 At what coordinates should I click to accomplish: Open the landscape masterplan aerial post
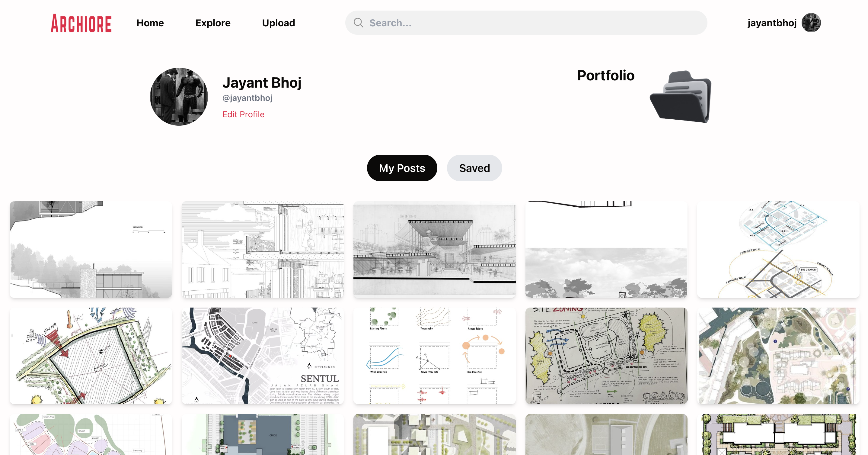click(x=778, y=356)
